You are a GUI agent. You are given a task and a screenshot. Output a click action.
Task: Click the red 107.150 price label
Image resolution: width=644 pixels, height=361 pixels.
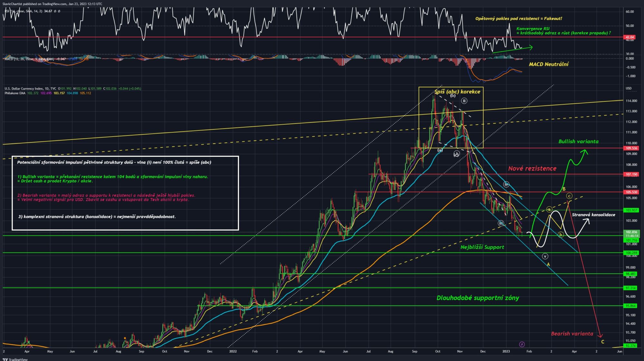631,174
